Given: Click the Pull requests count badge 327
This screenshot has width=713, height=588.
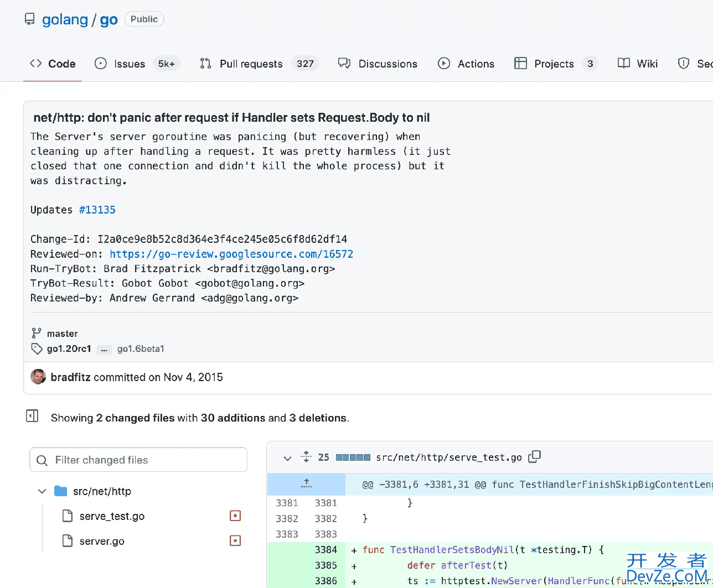Looking at the screenshot, I should 305,64.
